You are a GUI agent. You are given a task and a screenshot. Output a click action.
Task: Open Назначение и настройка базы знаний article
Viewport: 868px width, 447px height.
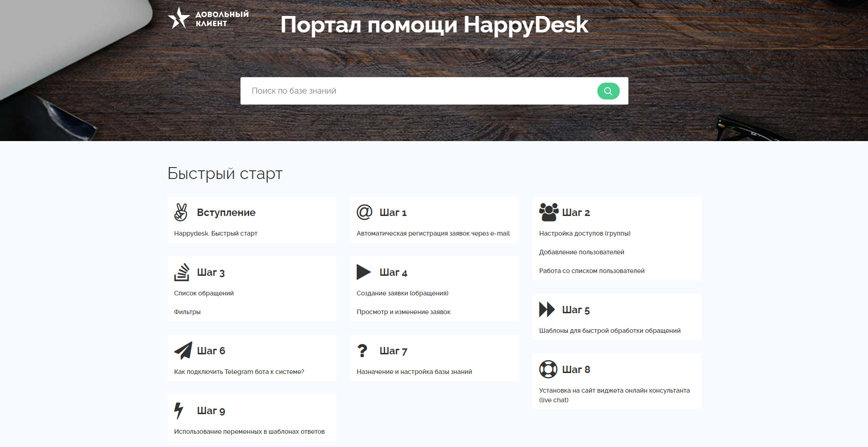pos(414,372)
